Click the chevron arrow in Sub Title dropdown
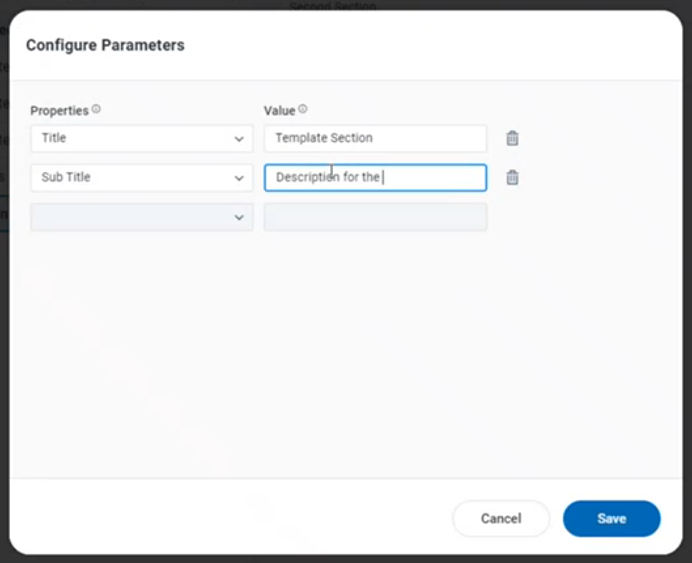Screen dimensions: 692x563 pos(239,178)
